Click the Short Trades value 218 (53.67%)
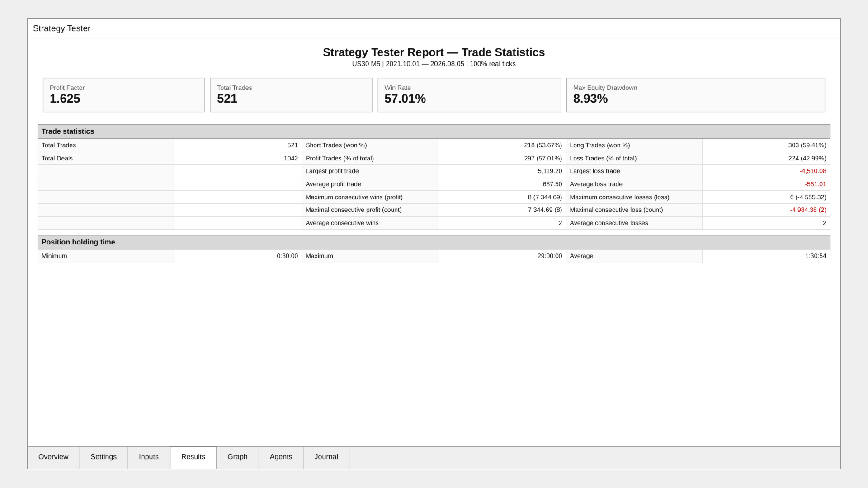Viewport: 868px width, 488px height. 543,145
